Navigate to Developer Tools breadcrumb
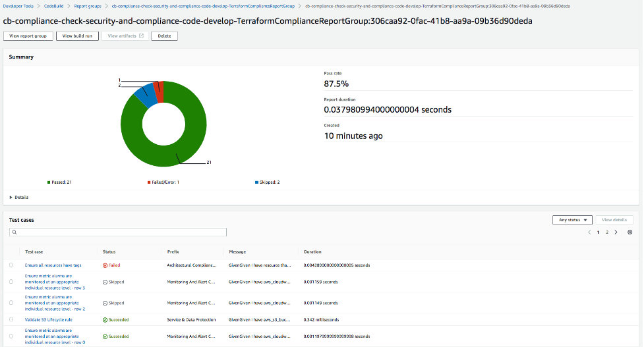 click(18, 6)
